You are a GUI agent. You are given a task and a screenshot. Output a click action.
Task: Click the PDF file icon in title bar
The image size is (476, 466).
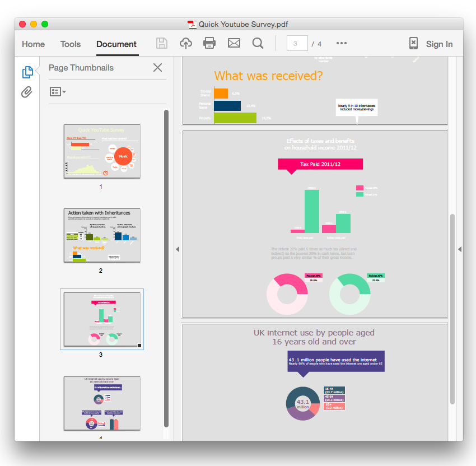[x=192, y=24]
